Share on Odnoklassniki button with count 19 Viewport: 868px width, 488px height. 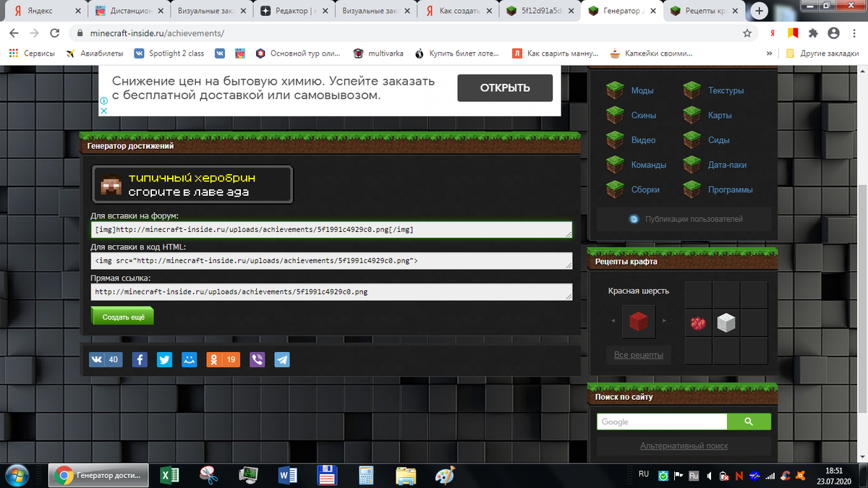pos(223,359)
